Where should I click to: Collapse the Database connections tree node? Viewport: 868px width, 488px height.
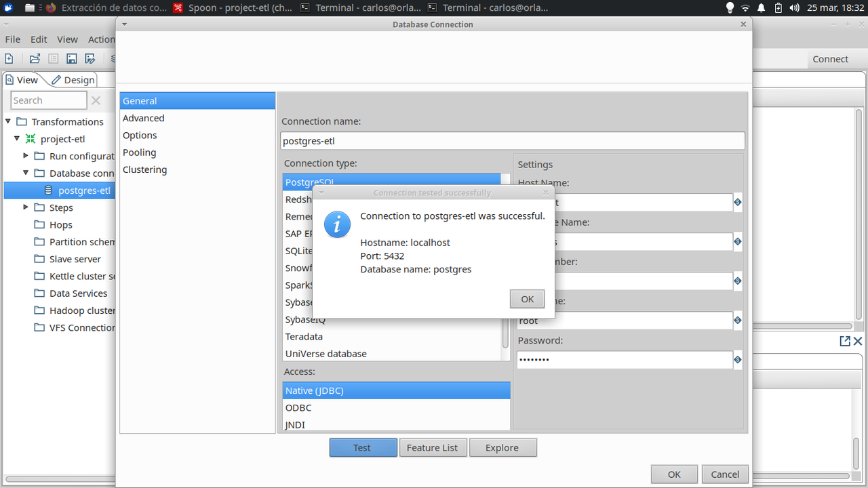(26, 173)
